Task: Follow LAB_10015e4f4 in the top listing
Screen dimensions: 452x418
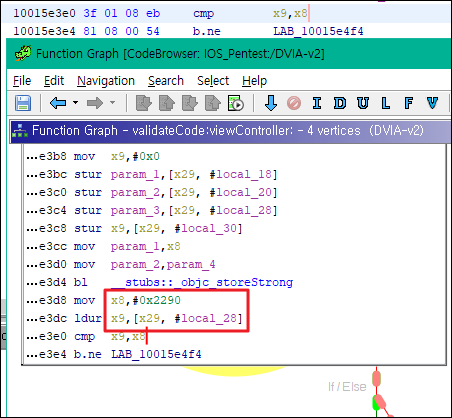Action: click(318, 31)
